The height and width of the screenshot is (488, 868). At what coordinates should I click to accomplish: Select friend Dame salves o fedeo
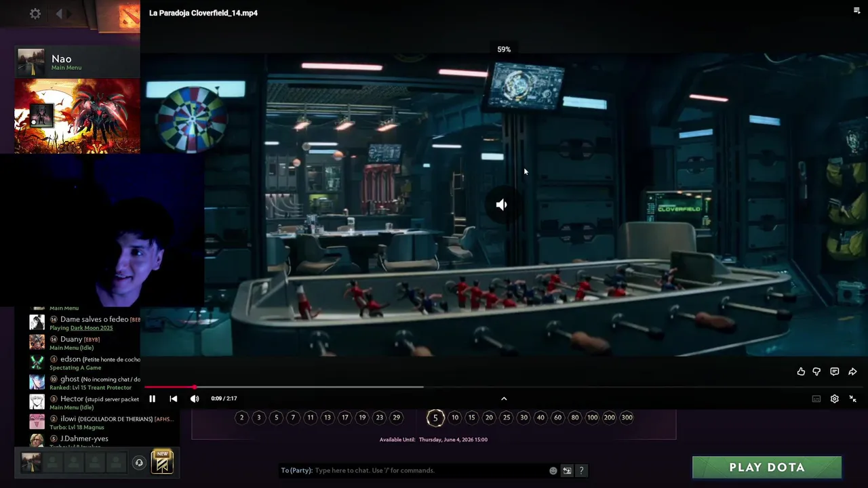click(84, 323)
